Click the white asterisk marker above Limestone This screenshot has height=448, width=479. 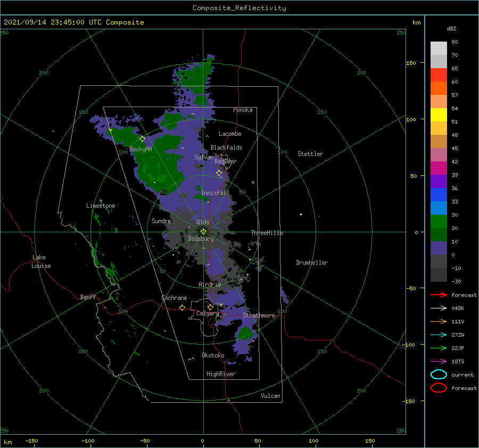pyautogui.click(x=101, y=201)
